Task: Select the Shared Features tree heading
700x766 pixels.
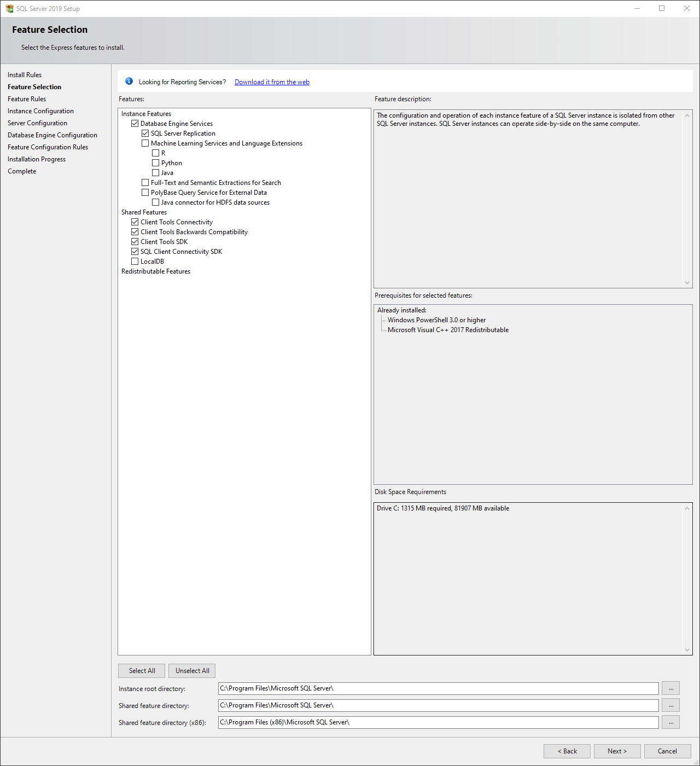Action: [x=144, y=212]
